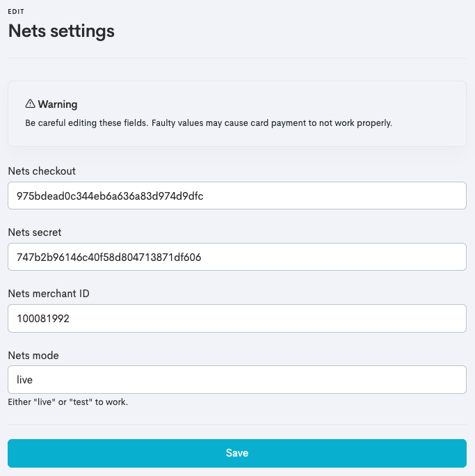
Task: Click the Nets settings page heading
Action: pos(61,31)
